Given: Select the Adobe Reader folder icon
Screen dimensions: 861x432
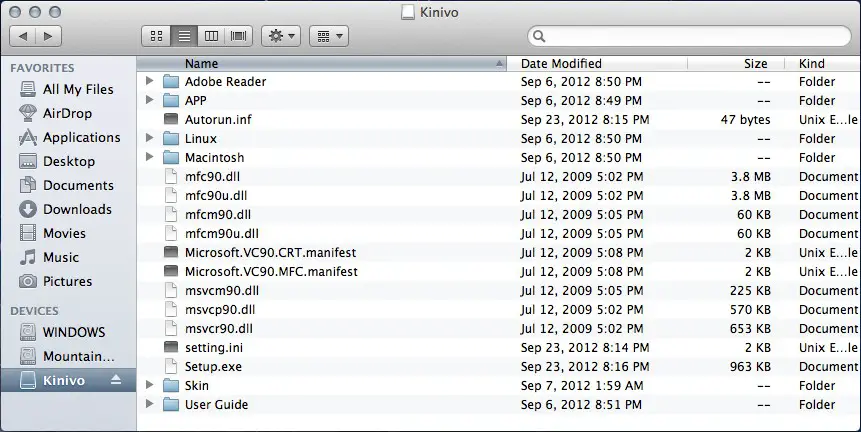Looking at the screenshot, I should click(x=171, y=82).
